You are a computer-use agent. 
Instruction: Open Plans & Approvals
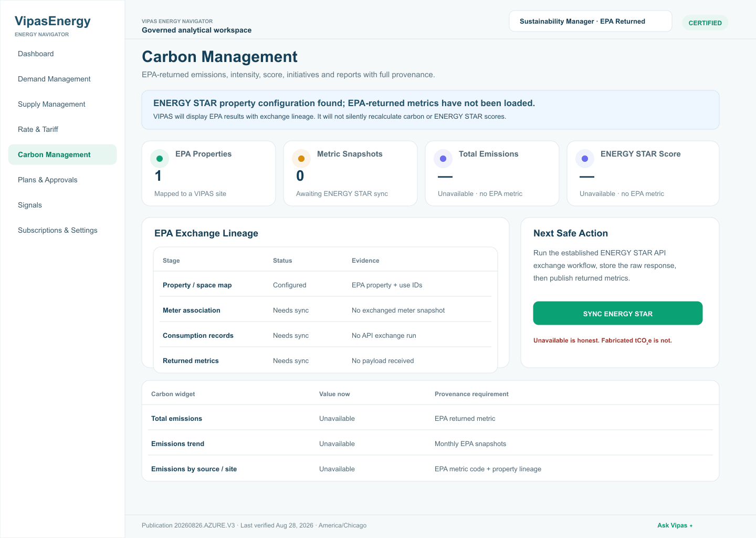(x=62, y=180)
